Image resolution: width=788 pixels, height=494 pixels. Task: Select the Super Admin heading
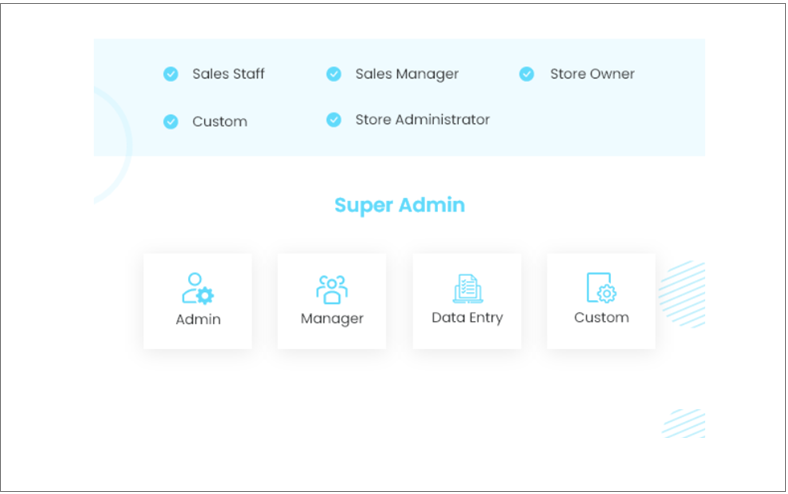coord(399,205)
